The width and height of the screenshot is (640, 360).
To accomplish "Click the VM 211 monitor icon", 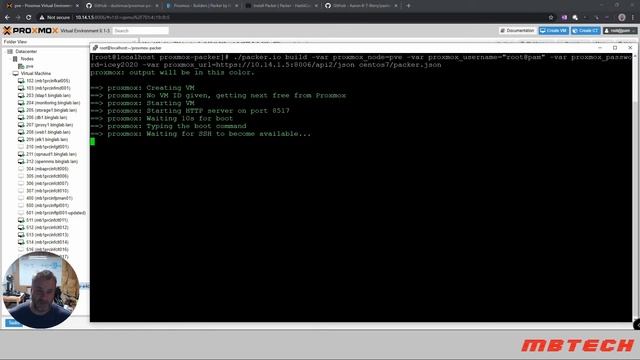I will pyautogui.click(x=21, y=154).
